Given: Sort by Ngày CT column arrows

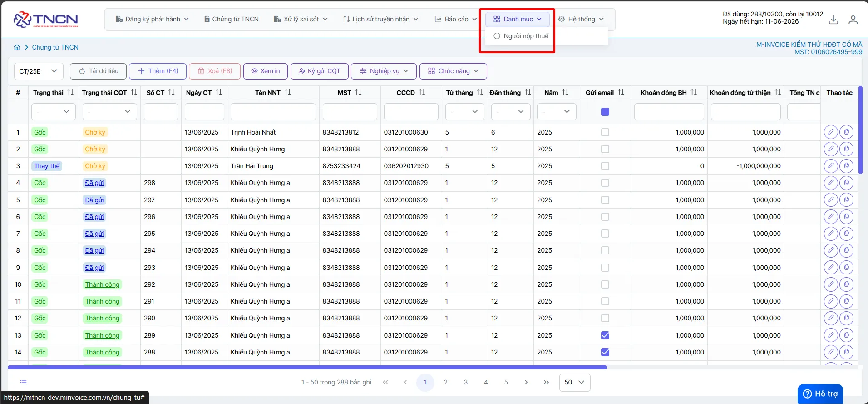Looking at the screenshot, I should tap(219, 92).
